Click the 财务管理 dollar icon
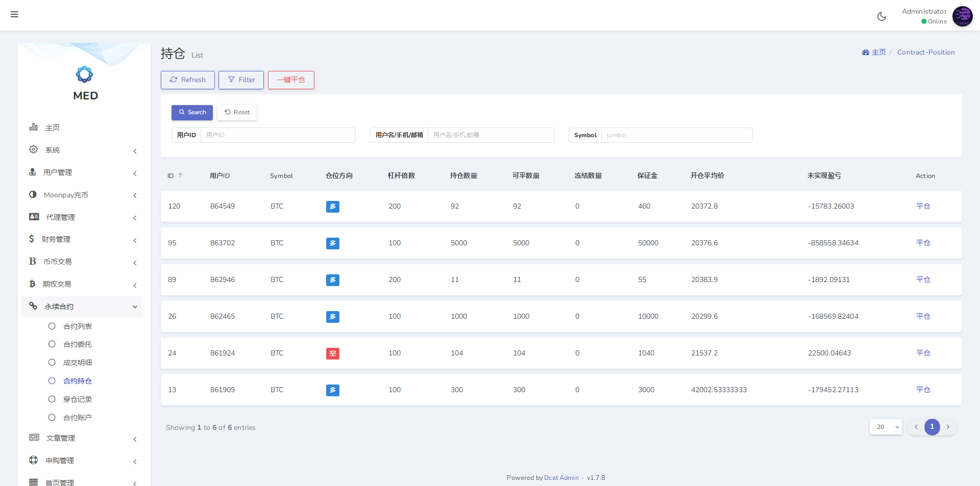The width and height of the screenshot is (980, 486). (32, 239)
